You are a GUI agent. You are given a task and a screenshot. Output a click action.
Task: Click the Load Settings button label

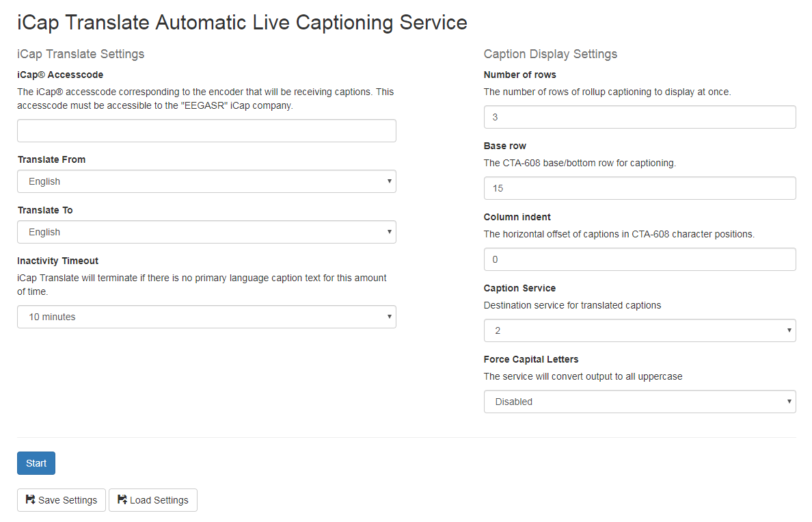[159, 500]
